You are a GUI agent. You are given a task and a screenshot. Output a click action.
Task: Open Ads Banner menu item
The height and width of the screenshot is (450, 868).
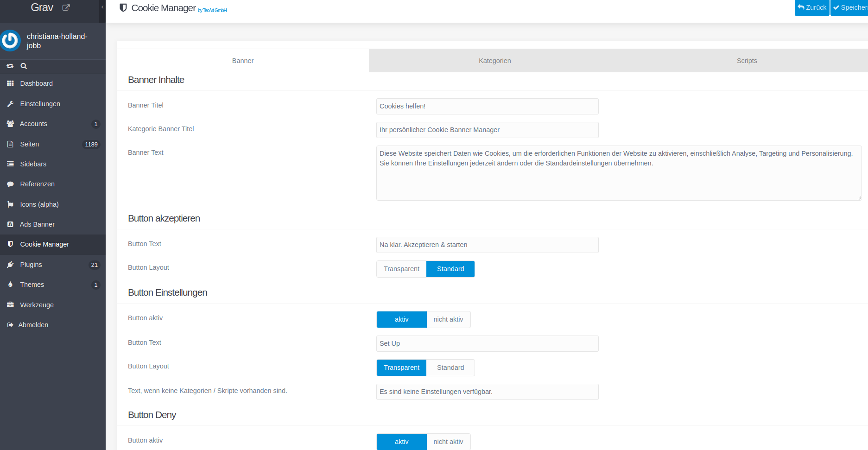click(x=53, y=224)
